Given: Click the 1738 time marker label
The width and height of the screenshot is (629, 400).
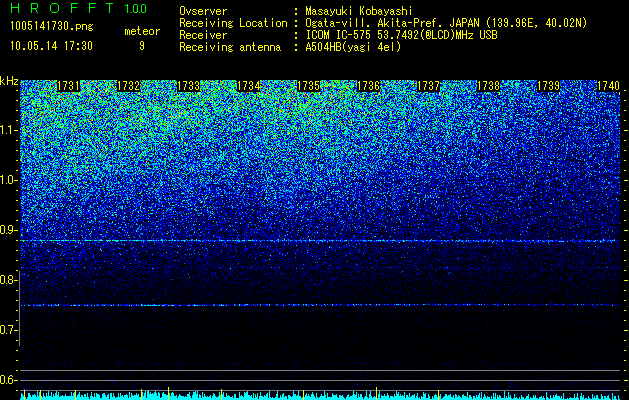Looking at the screenshot, I should point(489,86).
